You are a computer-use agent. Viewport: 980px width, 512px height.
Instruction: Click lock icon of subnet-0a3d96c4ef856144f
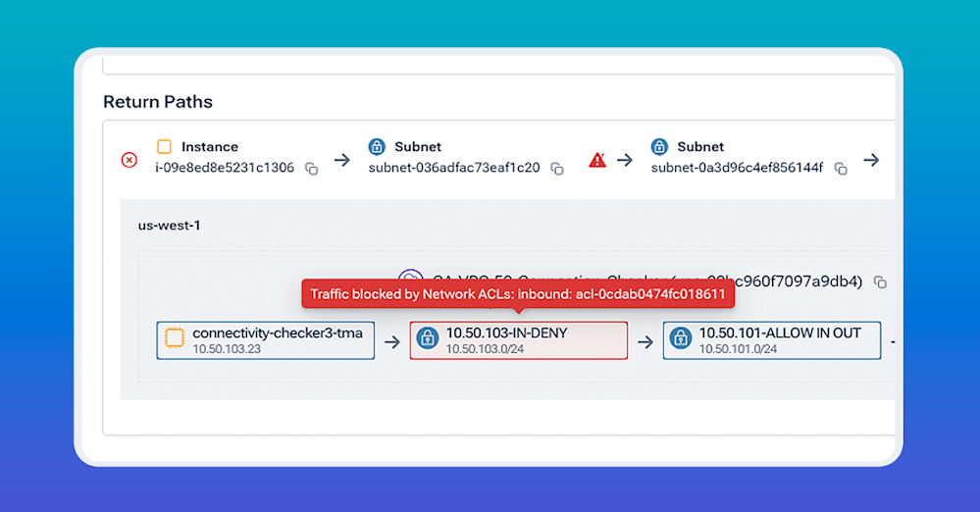click(x=659, y=146)
